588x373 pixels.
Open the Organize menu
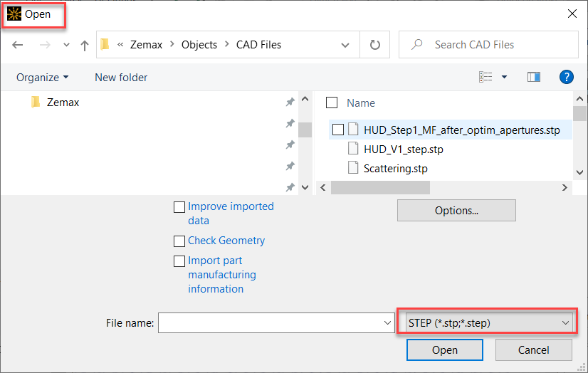click(x=43, y=77)
